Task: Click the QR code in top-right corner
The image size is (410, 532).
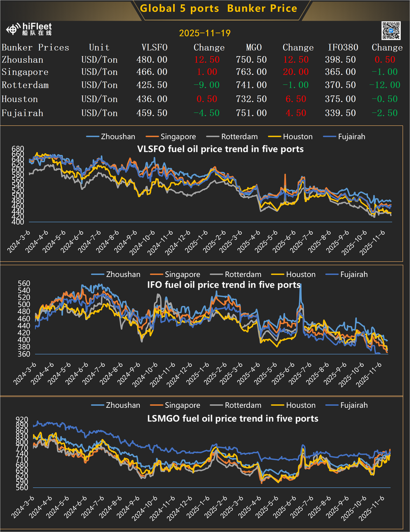Action: pos(391,31)
